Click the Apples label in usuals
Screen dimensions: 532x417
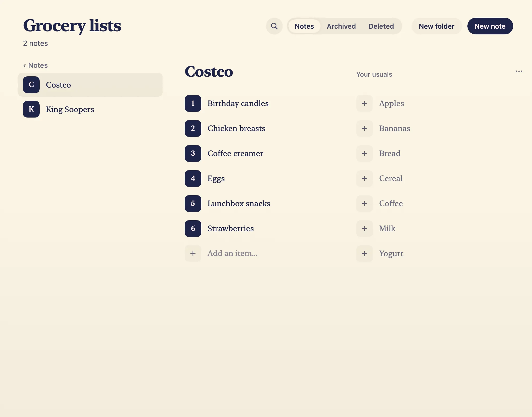point(391,104)
